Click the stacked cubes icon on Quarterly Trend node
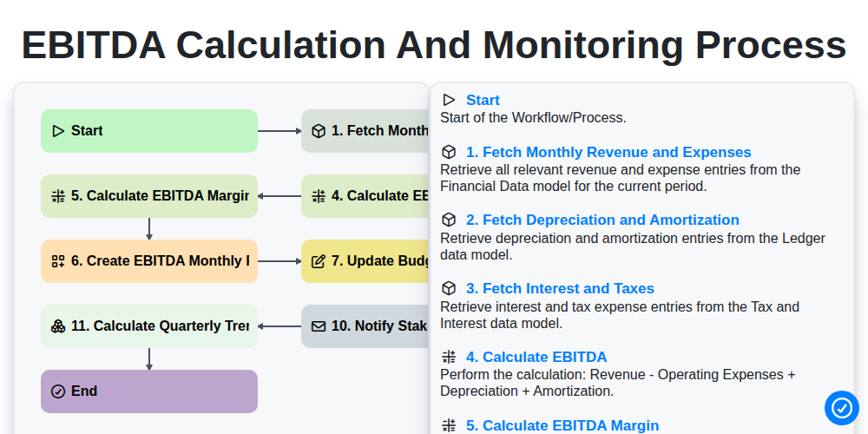 [x=58, y=326]
